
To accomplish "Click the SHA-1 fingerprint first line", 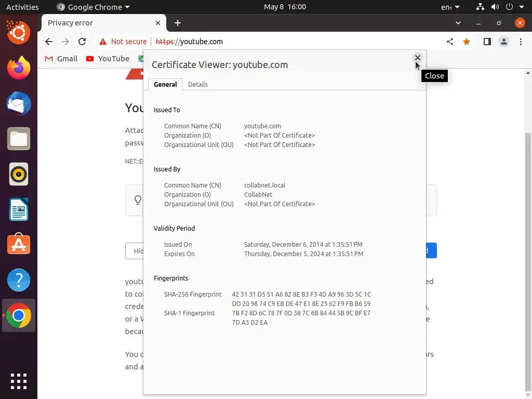I will point(301,313).
